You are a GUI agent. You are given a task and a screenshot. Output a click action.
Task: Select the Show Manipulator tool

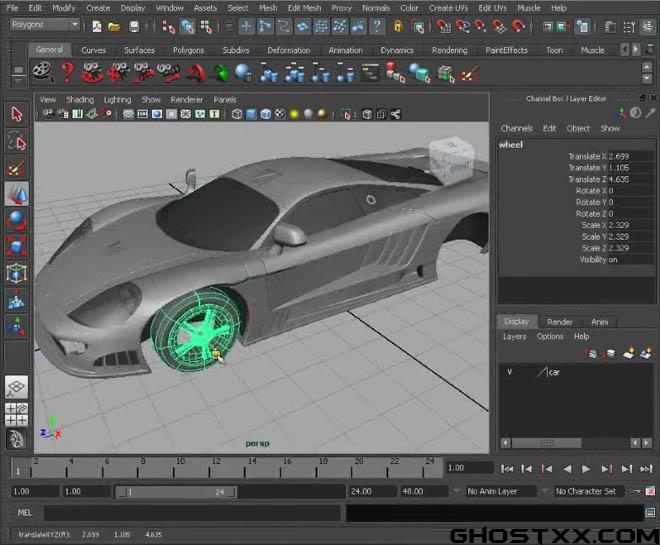coord(16,326)
